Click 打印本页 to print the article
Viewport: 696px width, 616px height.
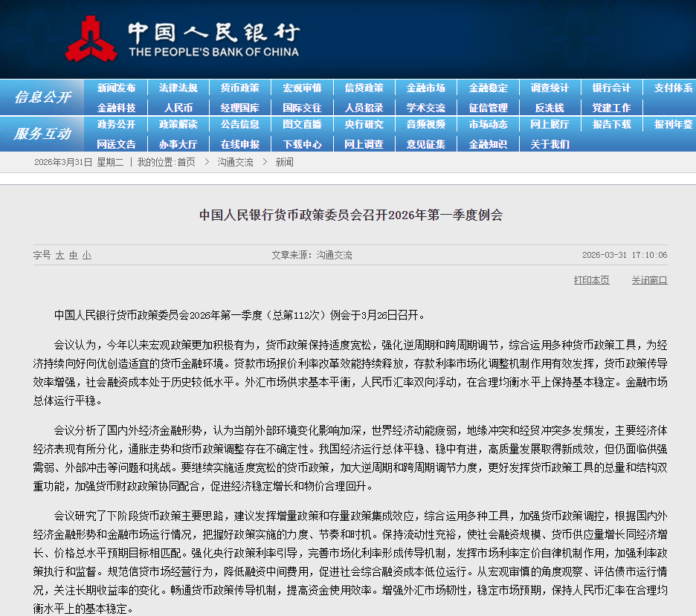point(591,279)
